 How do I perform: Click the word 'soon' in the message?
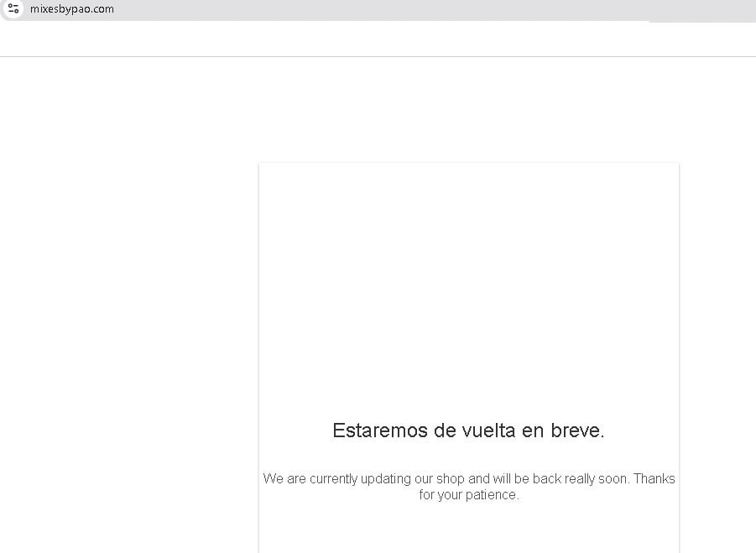(x=612, y=478)
